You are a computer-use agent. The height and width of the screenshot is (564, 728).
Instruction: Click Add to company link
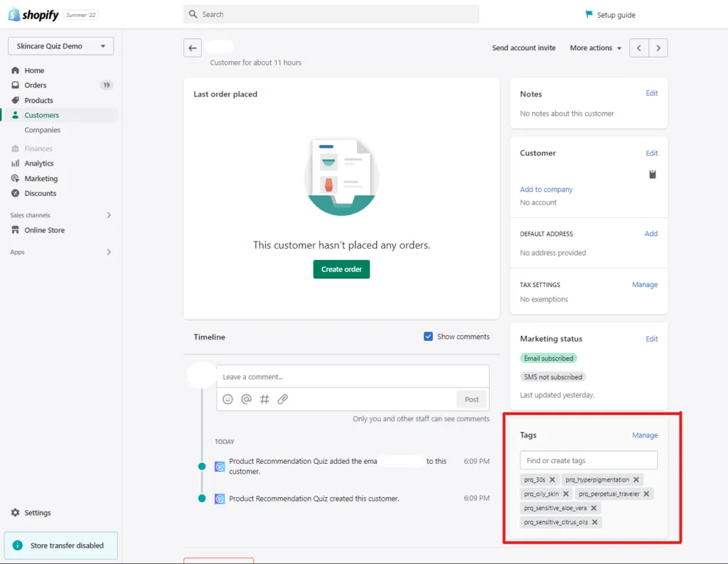(x=546, y=189)
